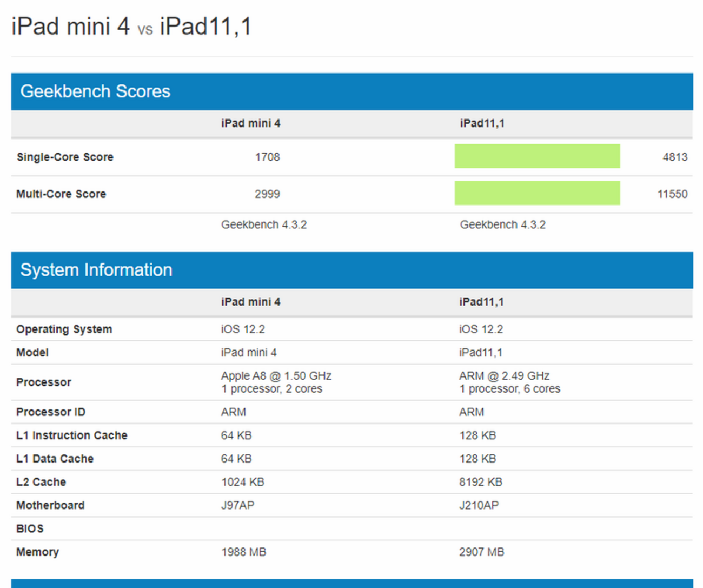
Task: Click the J210AP motherboard value
Action: tap(479, 505)
